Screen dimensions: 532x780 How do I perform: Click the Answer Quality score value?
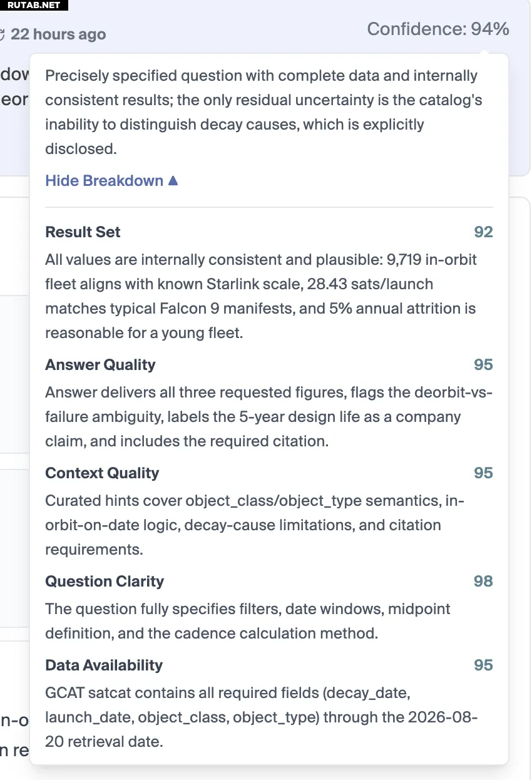(483, 365)
